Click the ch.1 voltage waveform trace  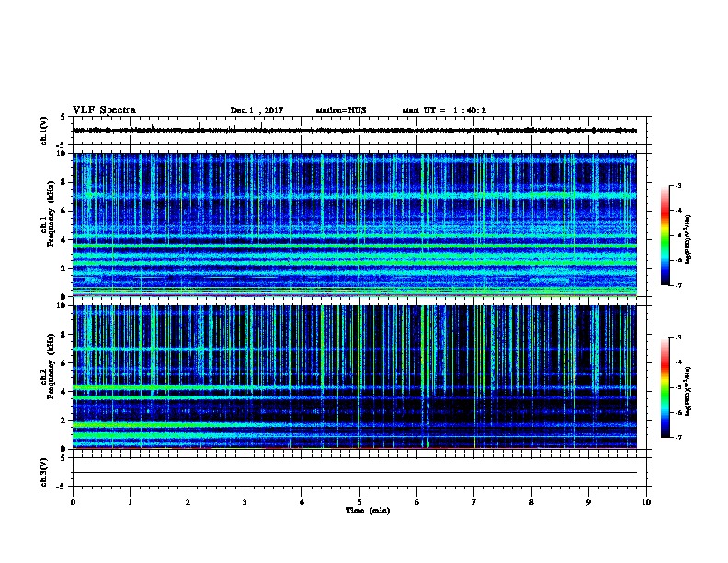coord(355,131)
